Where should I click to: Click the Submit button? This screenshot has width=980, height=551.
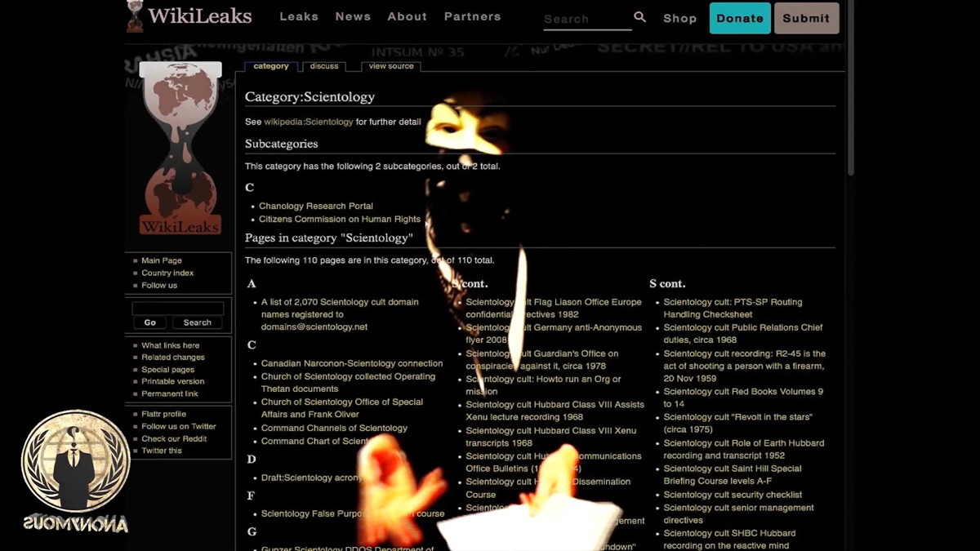tap(806, 18)
